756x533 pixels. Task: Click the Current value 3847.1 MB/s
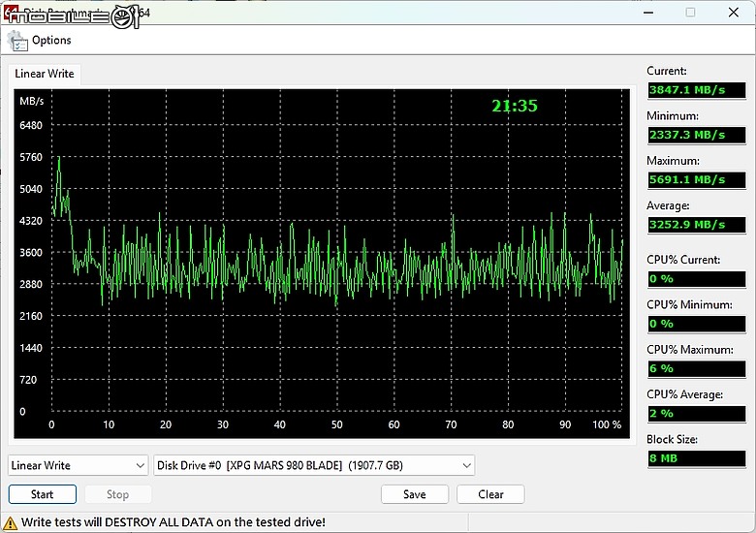696,90
